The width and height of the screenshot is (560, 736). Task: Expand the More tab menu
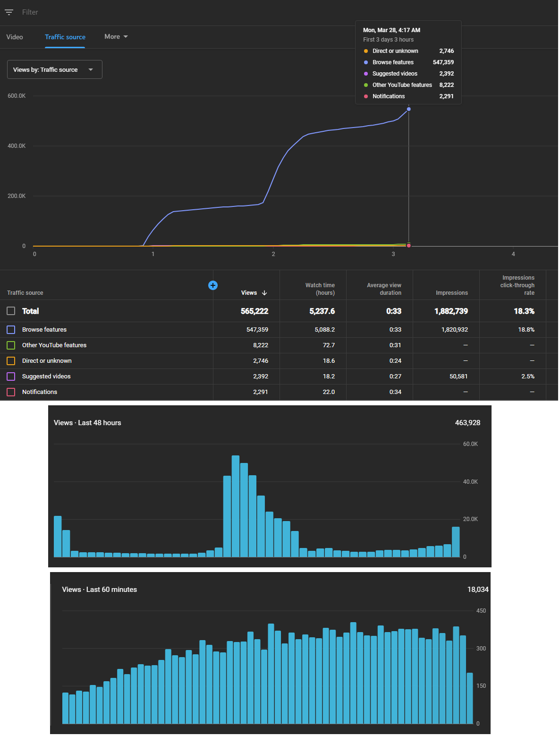(x=116, y=37)
